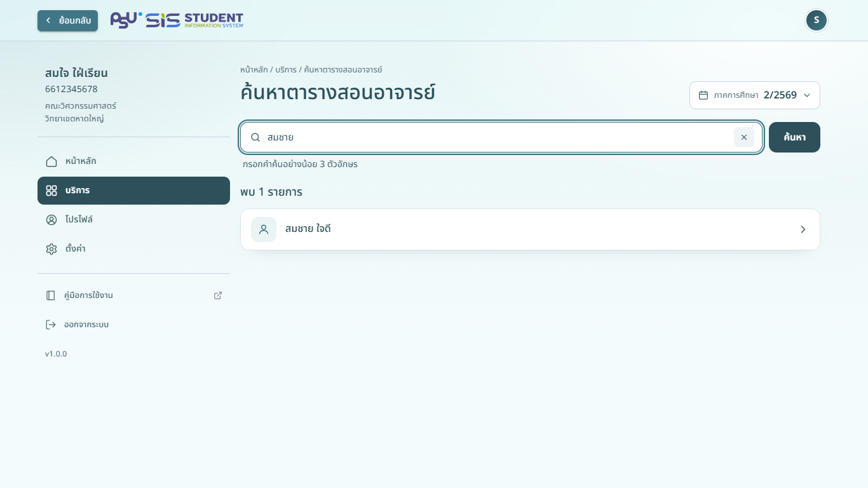Click the calendar icon in the semester selector

pos(703,95)
